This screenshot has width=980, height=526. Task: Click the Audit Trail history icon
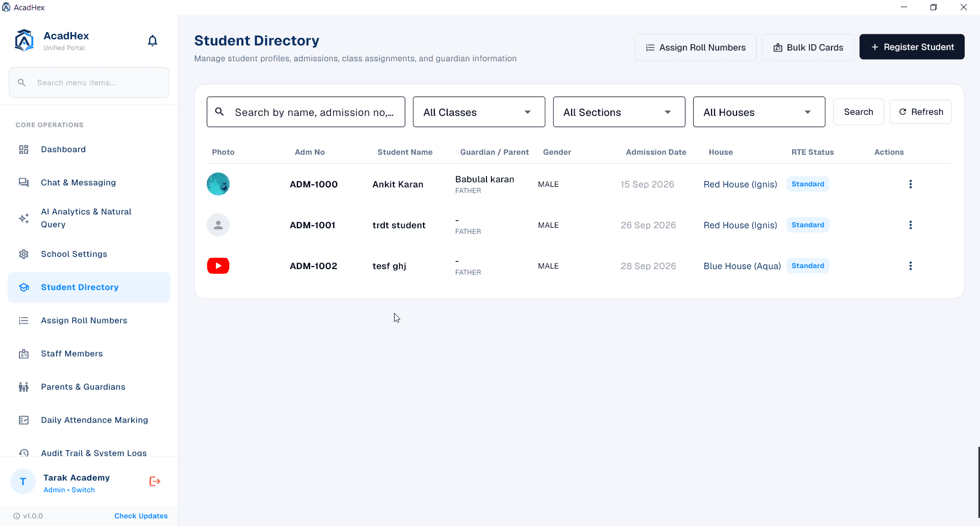coord(23,453)
